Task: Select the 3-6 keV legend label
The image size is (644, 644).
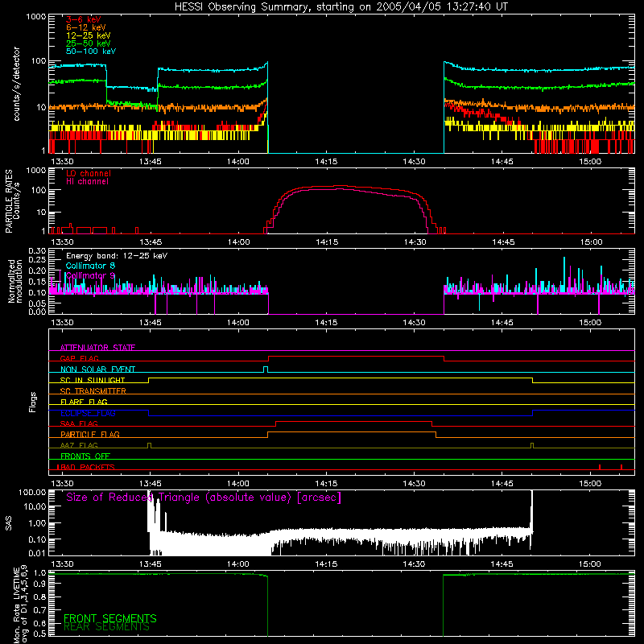Action: click(x=84, y=19)
